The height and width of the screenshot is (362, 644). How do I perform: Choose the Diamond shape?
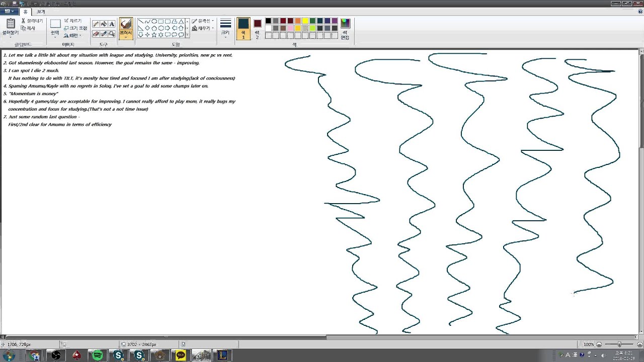(147, 28)
